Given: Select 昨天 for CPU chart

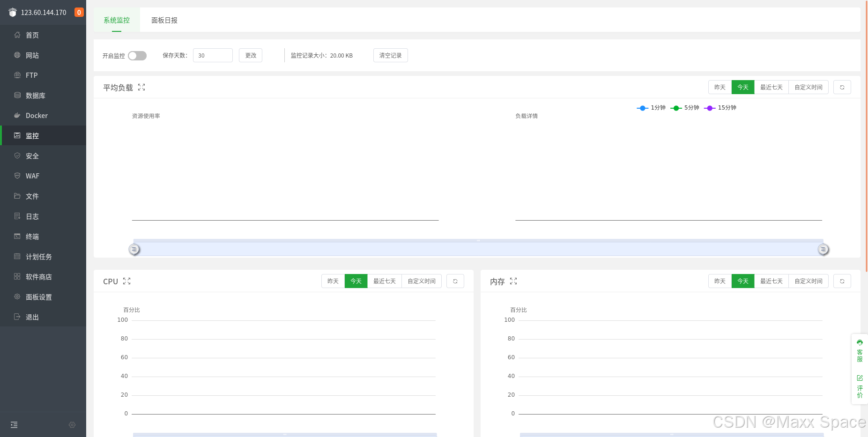Looking at the screenshot, I should (333, 281).
